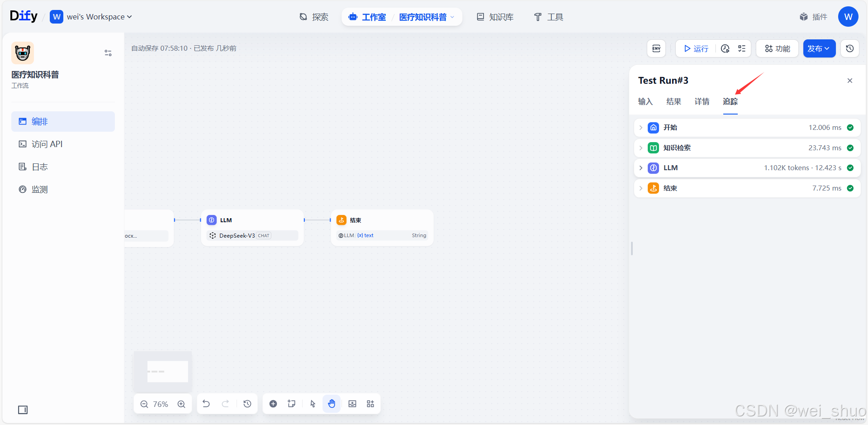Click the 7.725 ms duration text
The width and height of the screenshot is (868, 425).
coord(827,188)
